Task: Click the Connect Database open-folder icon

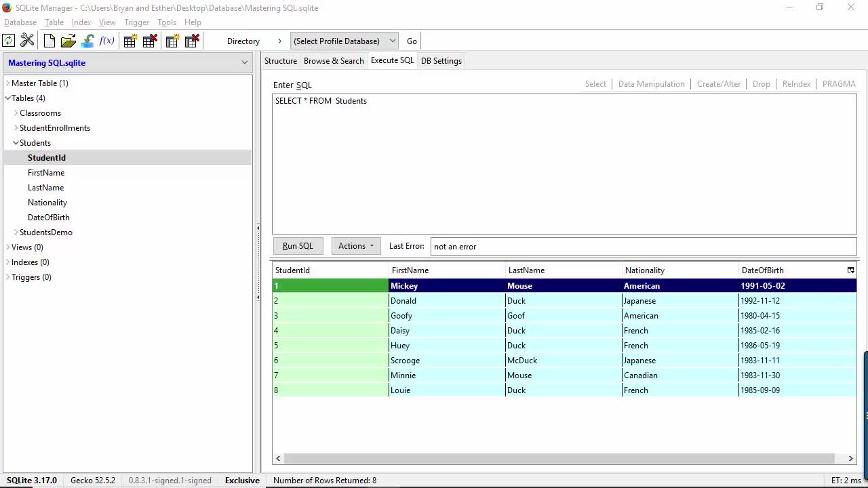Action: pyautogui.click(x=68, y=41)
